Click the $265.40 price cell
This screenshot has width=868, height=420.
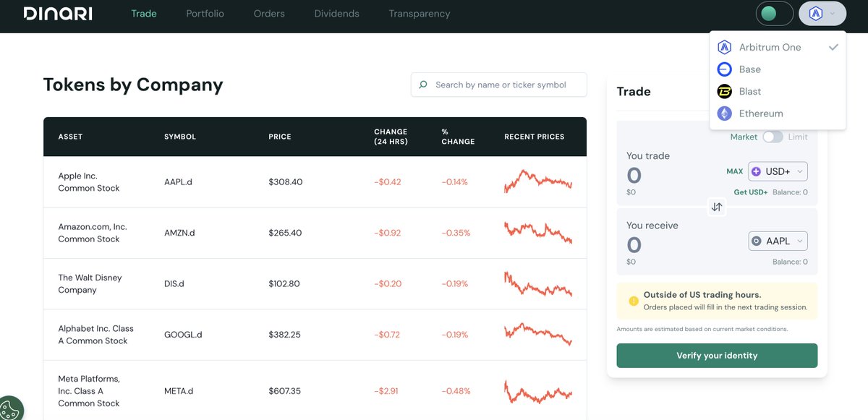pyautogui.click(x=285, y=233)
